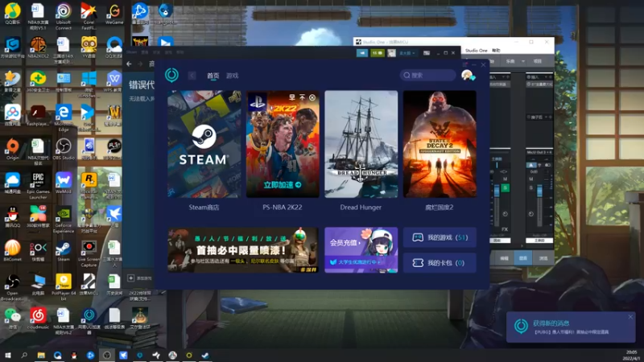Open the Steam green friends button
Screen dimensions: 644x362
tap(377, 53)
